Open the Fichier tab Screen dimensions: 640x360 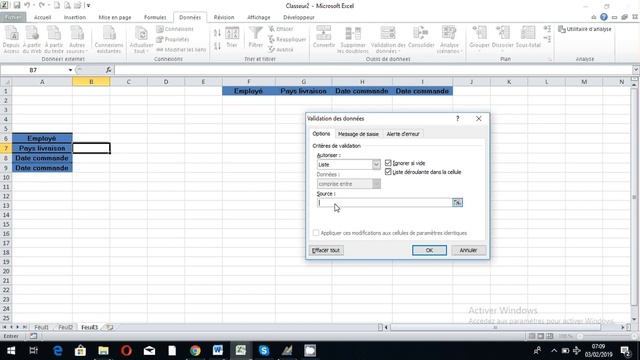[13, 18]
